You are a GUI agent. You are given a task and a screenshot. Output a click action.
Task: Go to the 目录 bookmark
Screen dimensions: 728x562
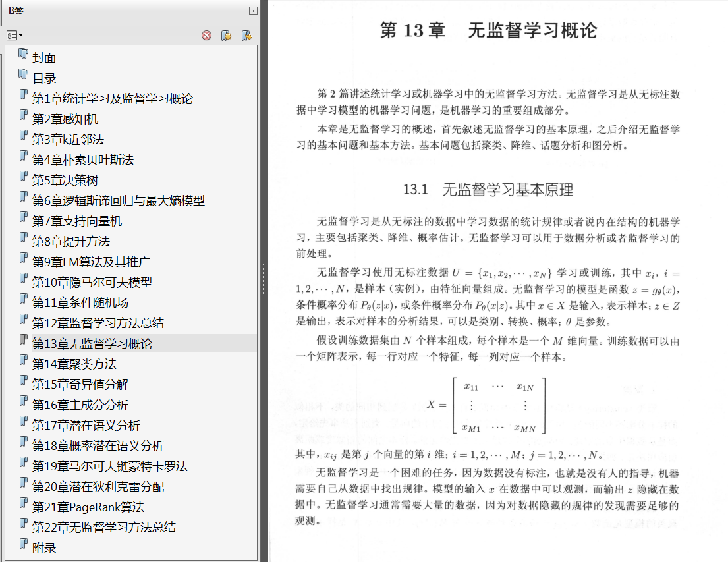pos(44,78)
